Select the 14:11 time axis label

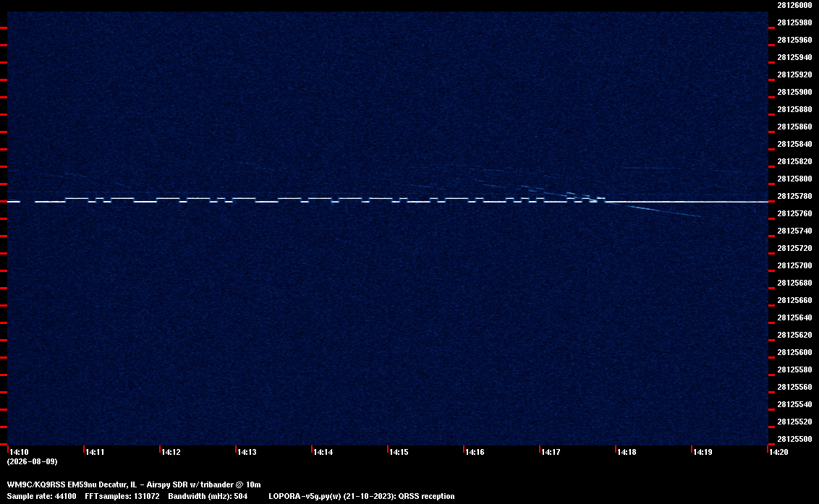tap(95, 452)
